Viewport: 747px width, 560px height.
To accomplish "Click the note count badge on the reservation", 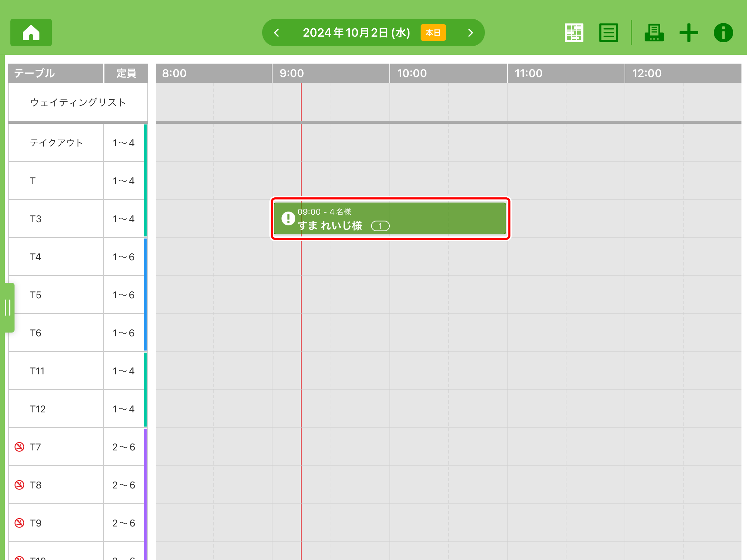I will (x=380, y=226).
